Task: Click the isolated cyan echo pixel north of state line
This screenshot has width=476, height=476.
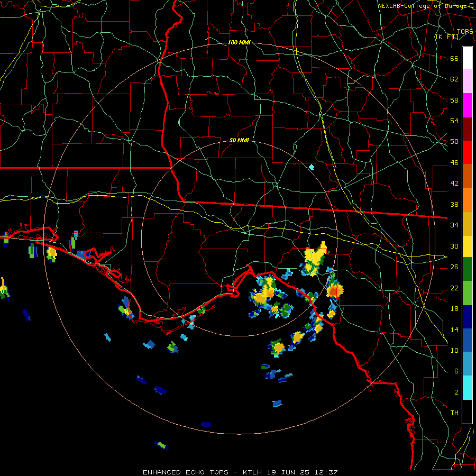Action: 312,167
